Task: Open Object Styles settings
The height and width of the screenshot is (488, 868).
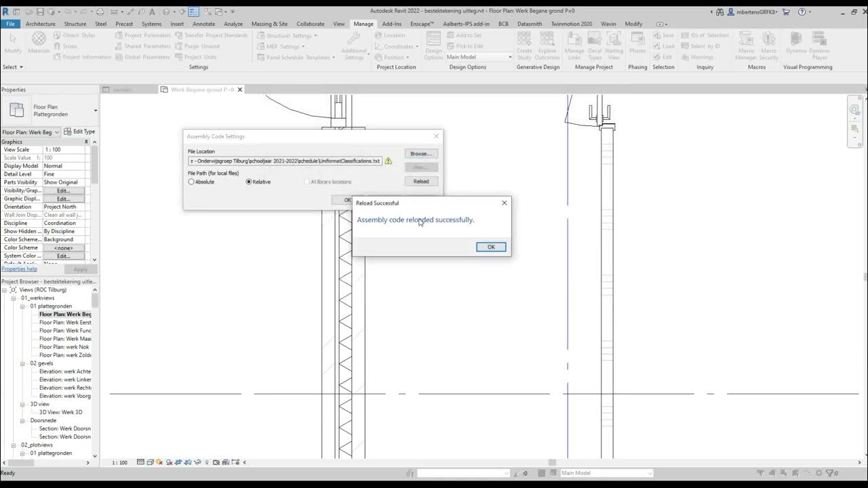Action: pyautogui.click(x=74, y=35)
